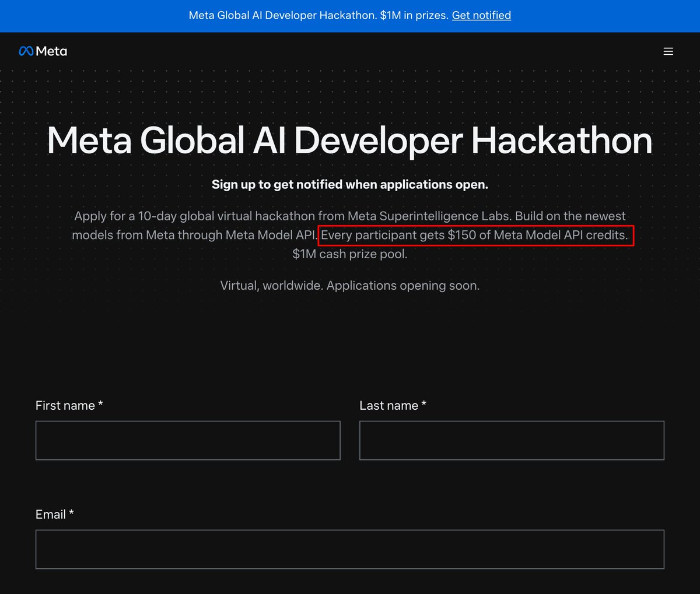Focus the Last name input field
Screen dimensions: 700x594
point(512,440)
